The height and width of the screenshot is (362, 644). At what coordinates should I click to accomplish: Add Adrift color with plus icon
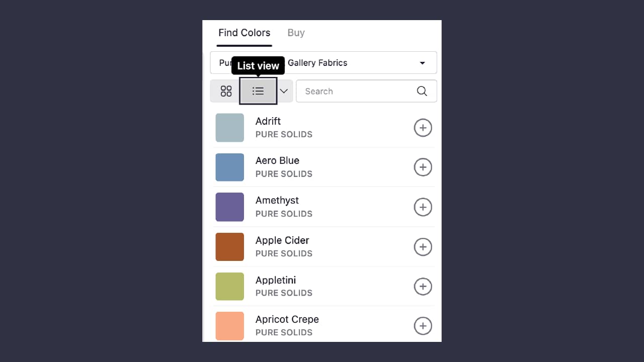(x=423, y=128)
